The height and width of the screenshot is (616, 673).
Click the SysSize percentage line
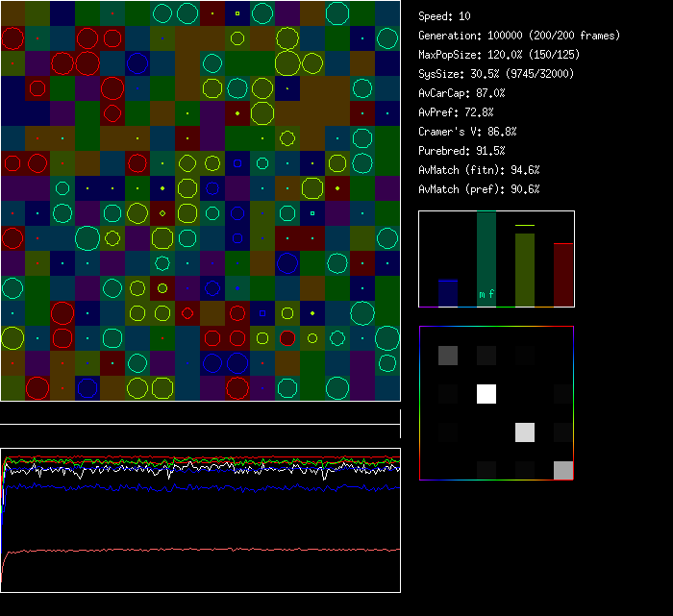(x=494, y=74)
